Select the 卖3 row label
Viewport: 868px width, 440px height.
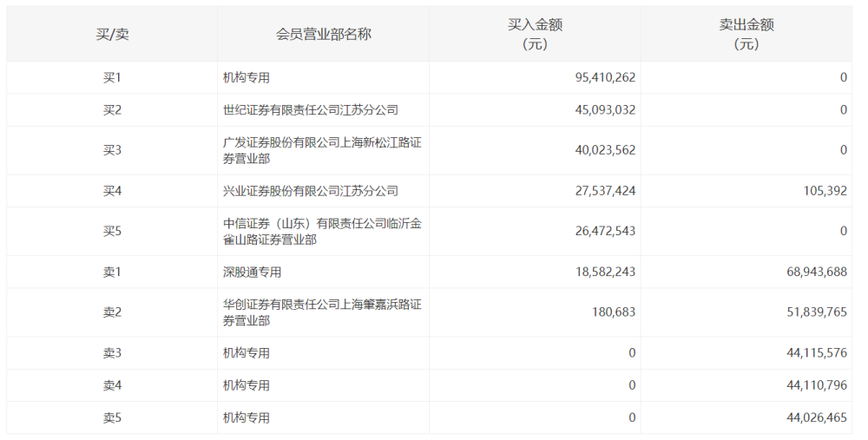112,352
